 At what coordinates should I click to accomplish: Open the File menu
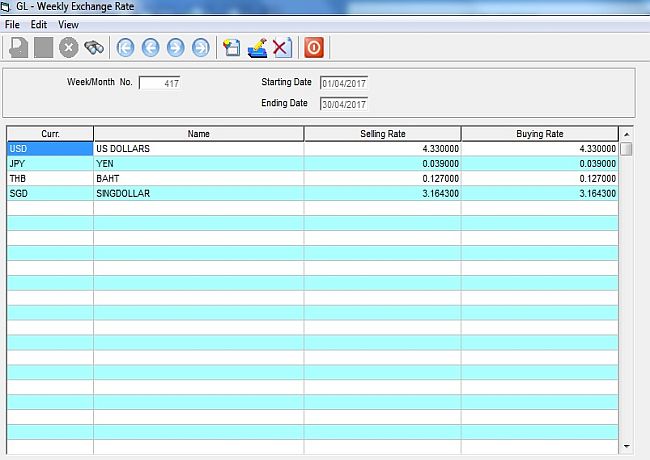point(12,24)
